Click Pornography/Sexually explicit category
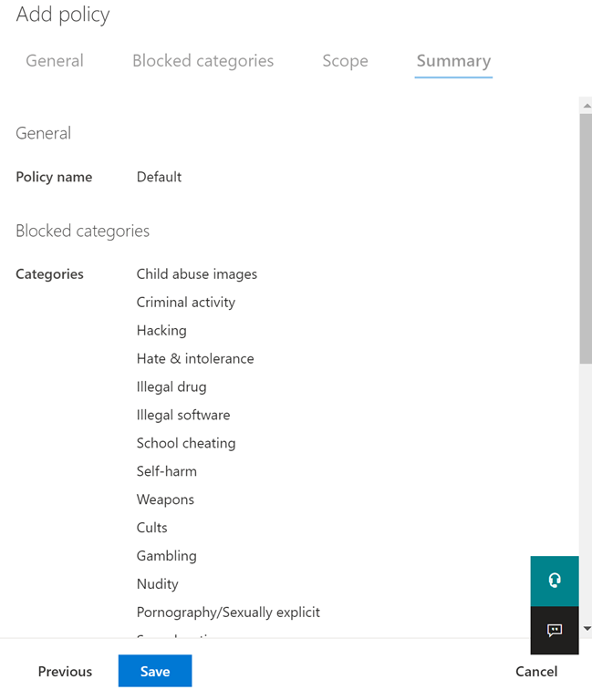 point(228,612)
